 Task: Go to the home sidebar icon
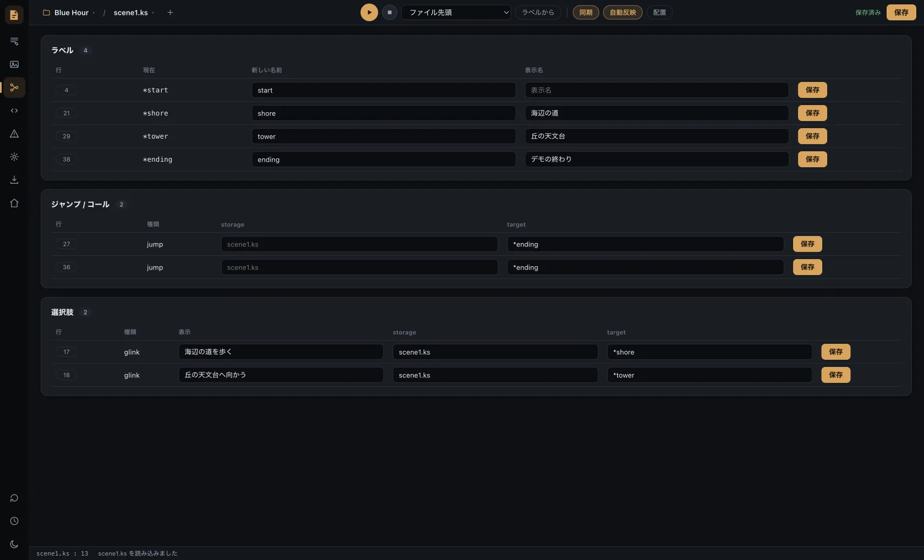click(14, 203)
